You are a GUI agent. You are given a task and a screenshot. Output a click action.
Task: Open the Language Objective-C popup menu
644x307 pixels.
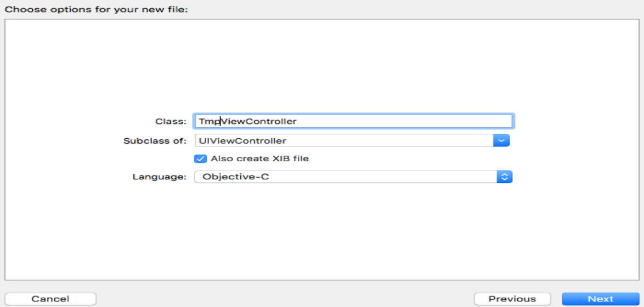[x=353, y=177]
